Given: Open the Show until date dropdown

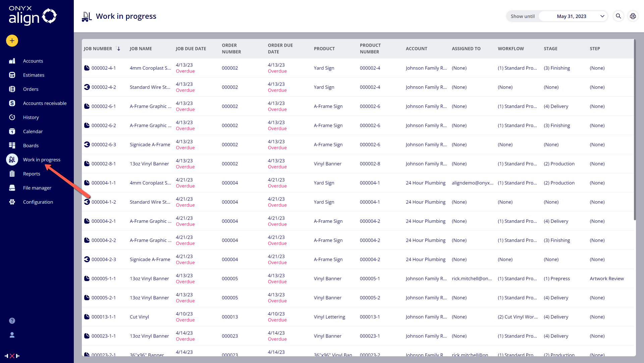Looking at the screenshot, I should (573, 16).
